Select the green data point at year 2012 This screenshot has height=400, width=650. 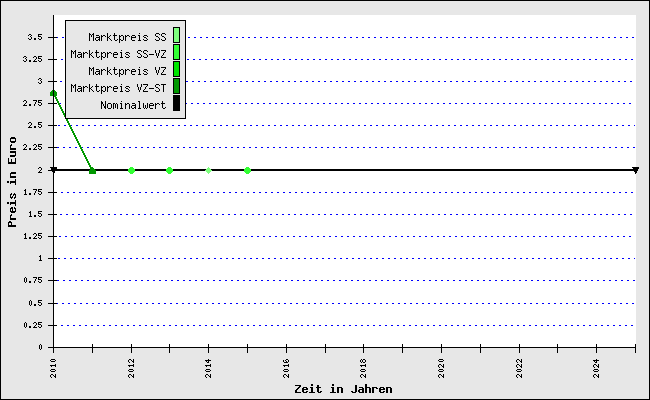(131, 170)
